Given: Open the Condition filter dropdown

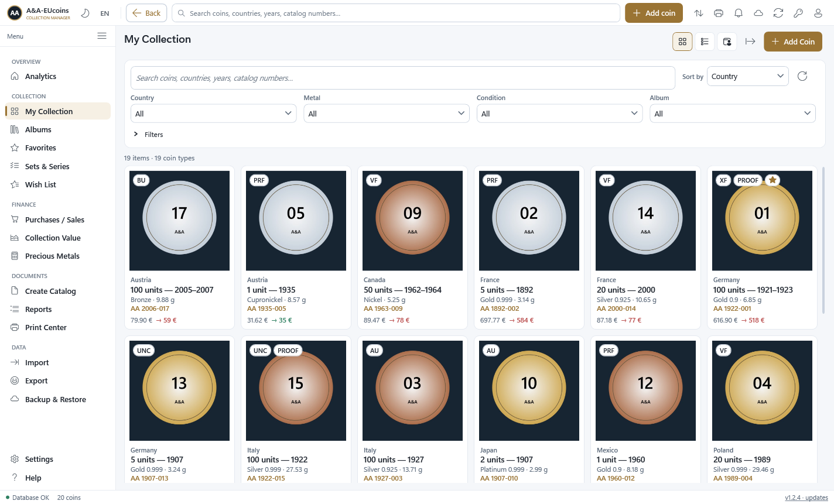Looking at the screenshot, I should (x=559, y=114).
